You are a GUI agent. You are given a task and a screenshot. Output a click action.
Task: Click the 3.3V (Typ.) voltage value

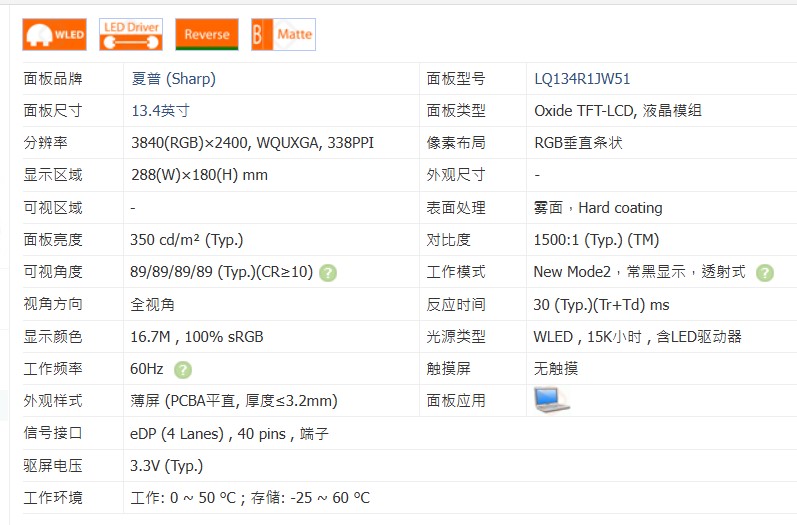click(166, 466)
